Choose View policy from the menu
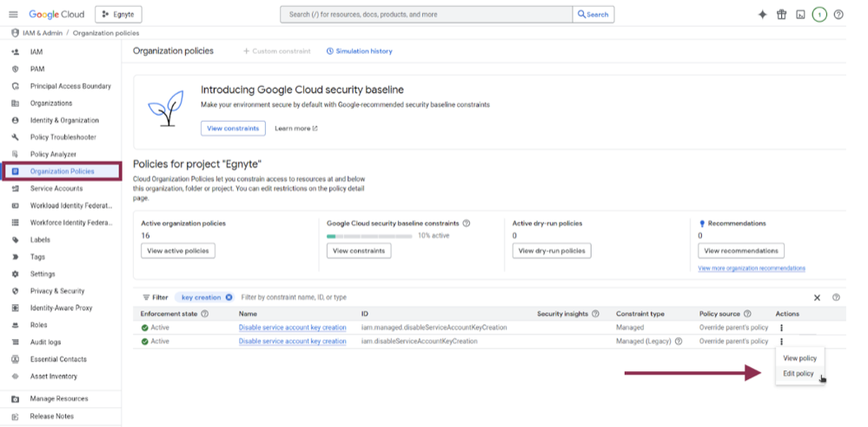Image resolution: width=868 pixels, height=427 pixels. (800, 358)
